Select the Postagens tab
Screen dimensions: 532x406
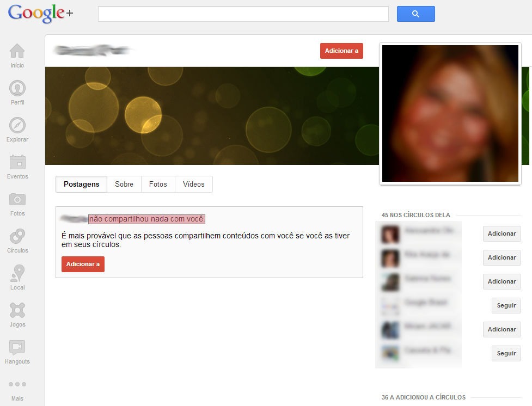coord(82,184)
